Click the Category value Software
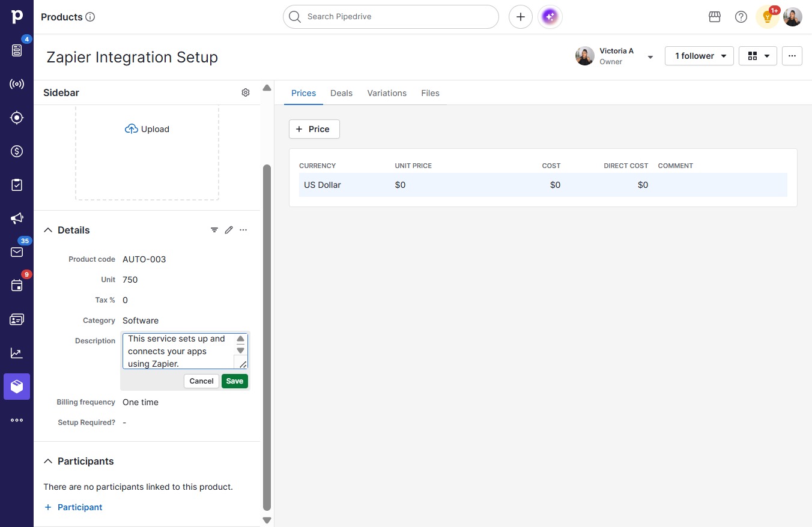This screenshot has height=527, width=812. (141, 321)
